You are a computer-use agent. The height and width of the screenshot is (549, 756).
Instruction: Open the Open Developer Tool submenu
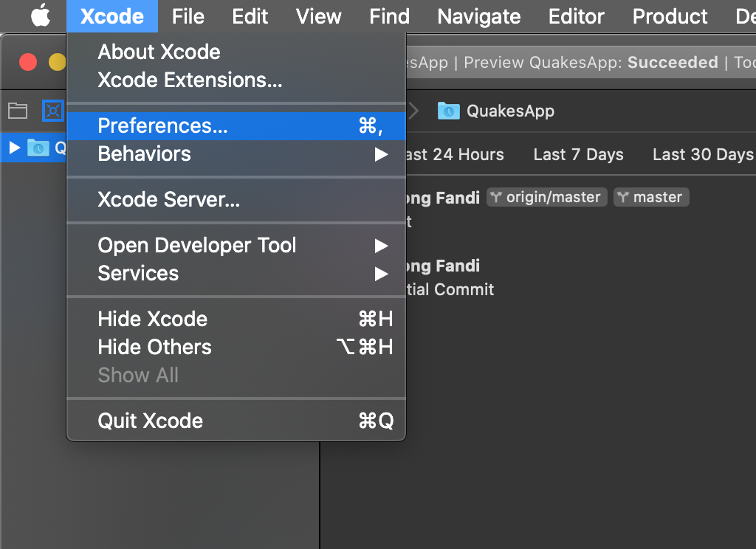coord(197,245)
